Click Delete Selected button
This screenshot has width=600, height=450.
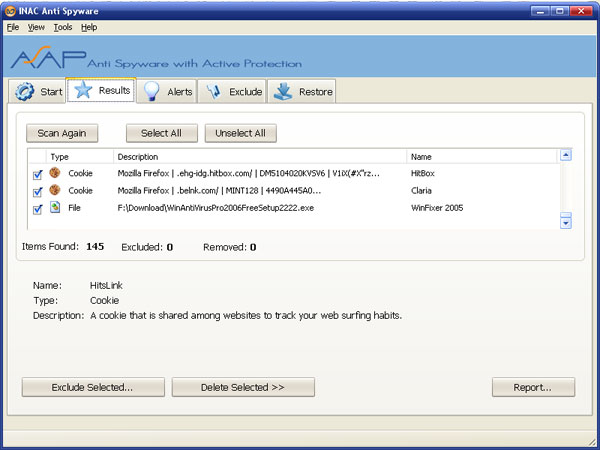click(x=243, y=387)
